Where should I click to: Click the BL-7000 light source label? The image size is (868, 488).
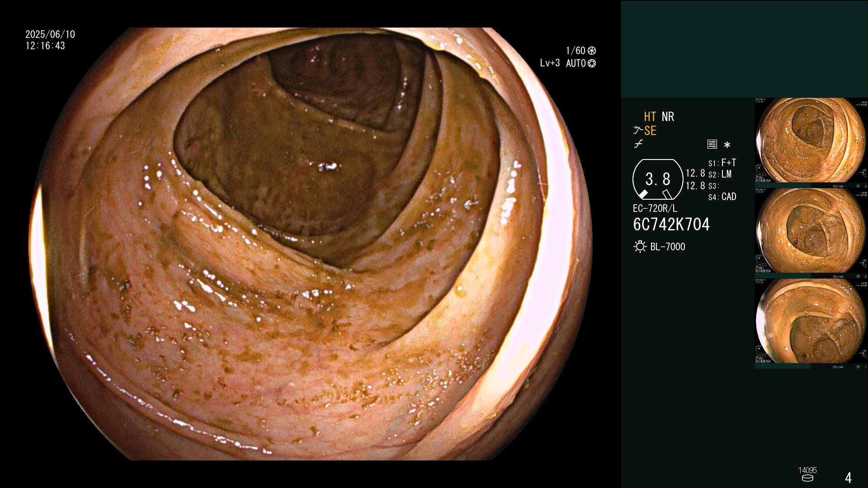pyautogui.click(x=668, y=247)
